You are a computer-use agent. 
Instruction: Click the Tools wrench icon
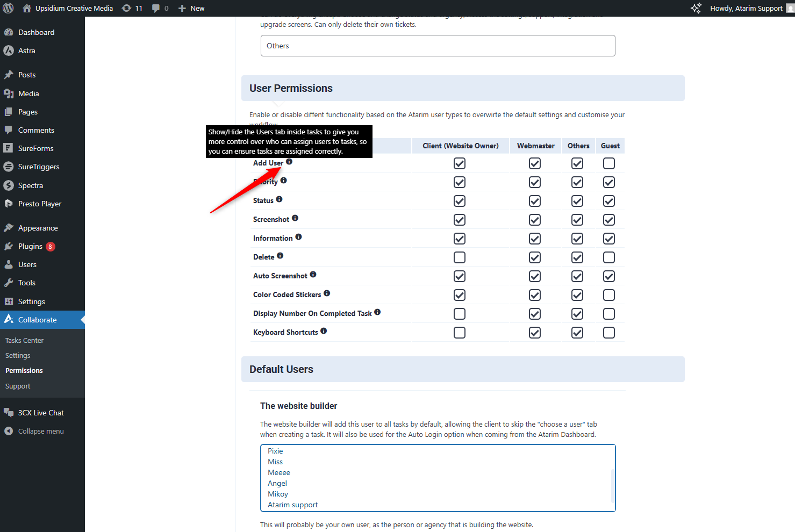coord(9,283)
